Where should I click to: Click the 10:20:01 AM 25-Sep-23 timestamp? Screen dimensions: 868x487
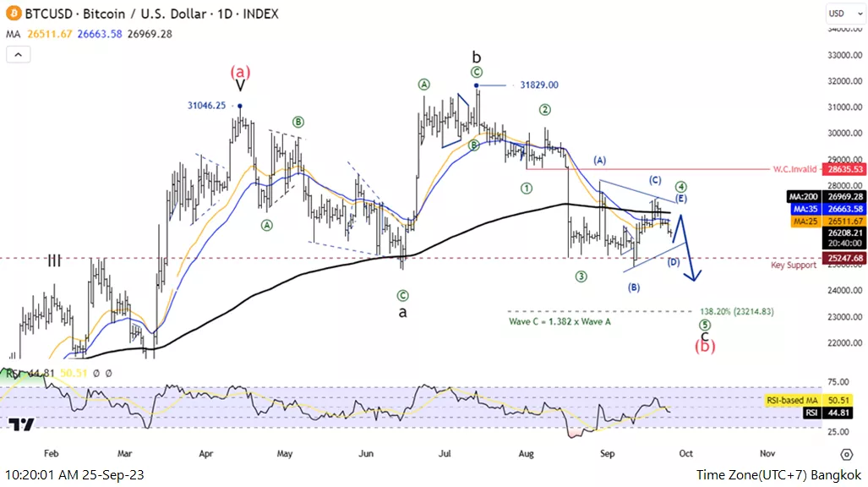coord(74,475)
